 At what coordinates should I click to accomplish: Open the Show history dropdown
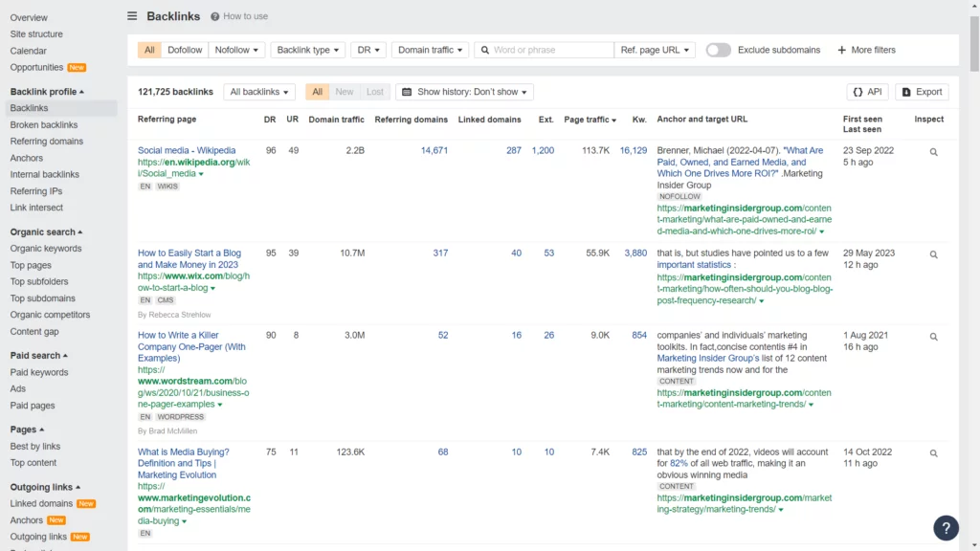click(x=464, y=92)
